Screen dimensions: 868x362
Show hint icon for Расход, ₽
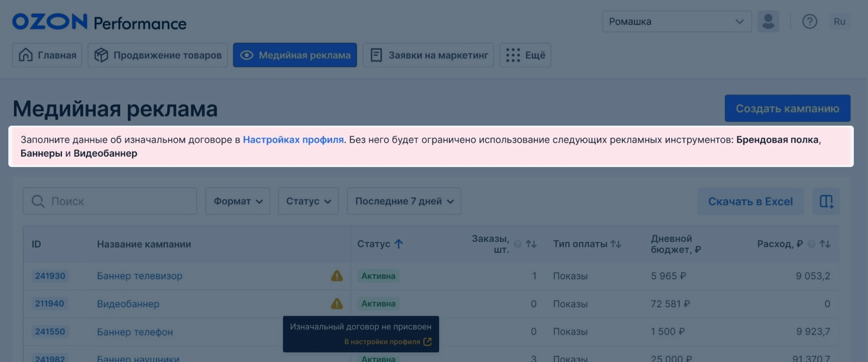811,244
